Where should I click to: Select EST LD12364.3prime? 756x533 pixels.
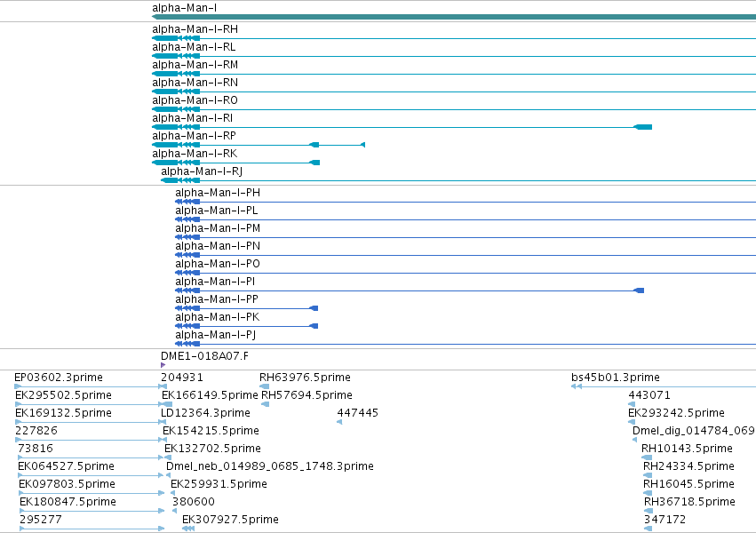205,413
